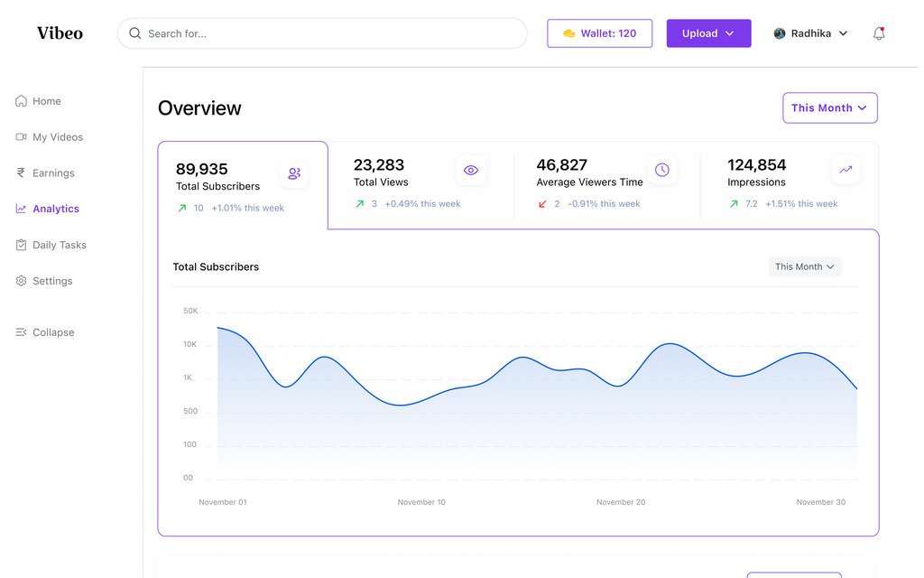Click green arrow beside +1.01% this week
924x578 pixels.
[x=182, y=208]
